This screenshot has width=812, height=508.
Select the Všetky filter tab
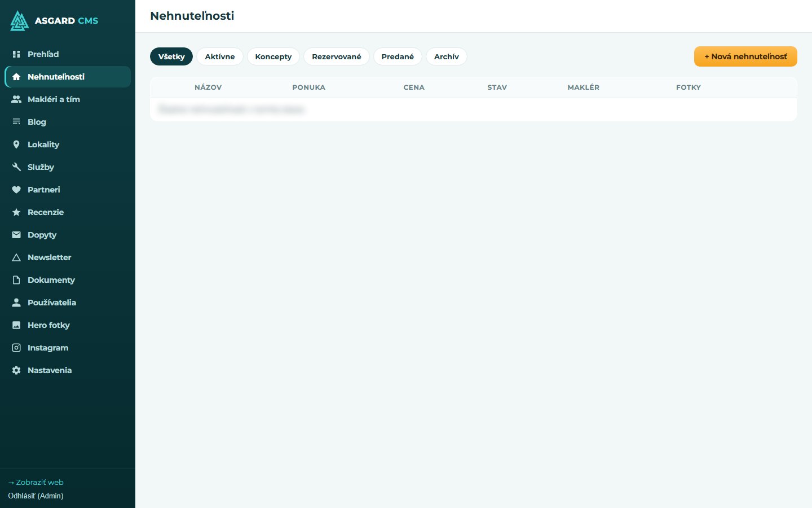pos(171,56)
